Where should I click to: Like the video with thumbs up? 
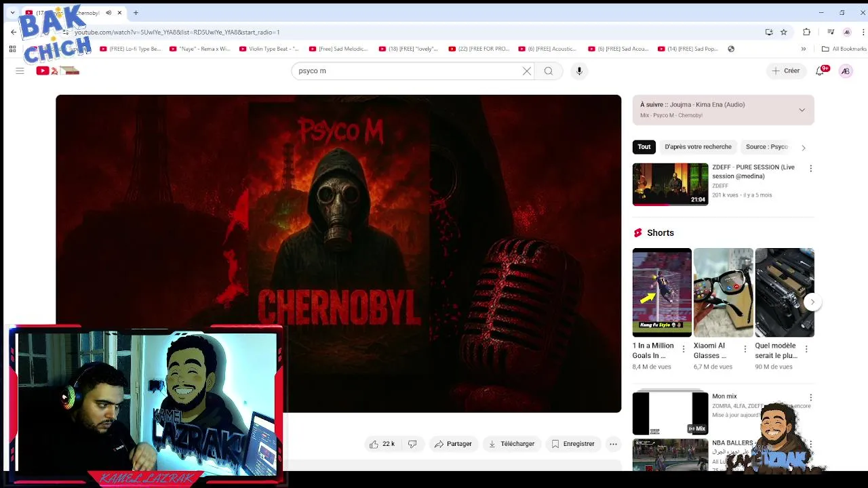coord(382,444)
